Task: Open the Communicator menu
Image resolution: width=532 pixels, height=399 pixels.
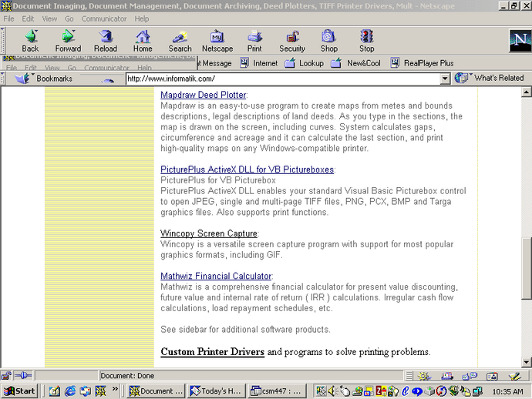Action: 104,18
